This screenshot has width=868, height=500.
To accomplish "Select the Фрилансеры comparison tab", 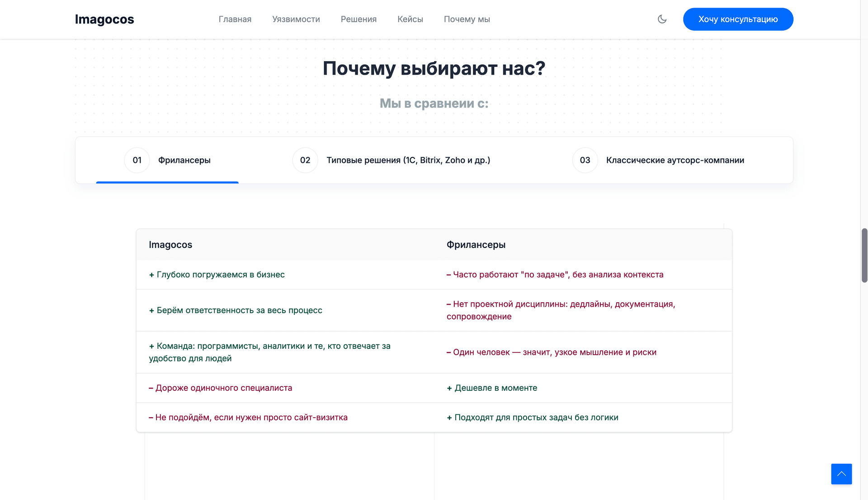I will (x=184, y=160).
